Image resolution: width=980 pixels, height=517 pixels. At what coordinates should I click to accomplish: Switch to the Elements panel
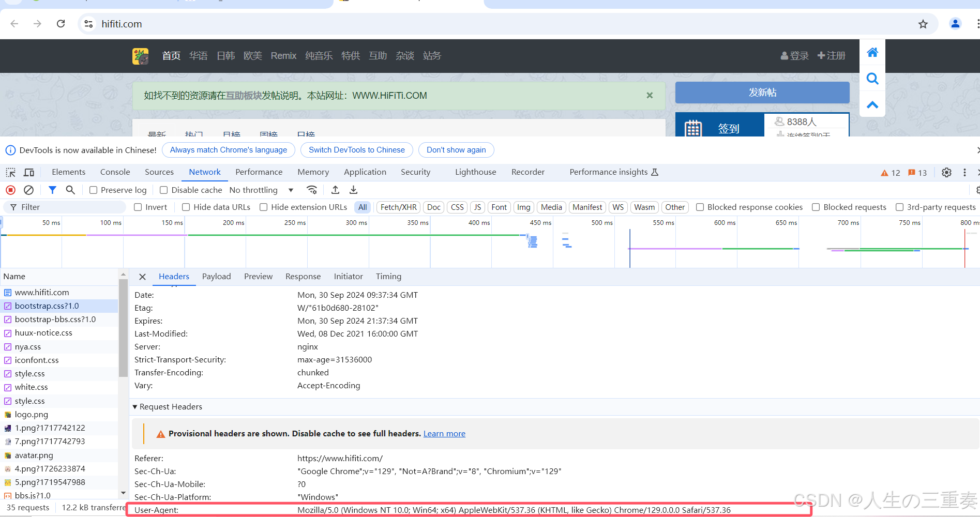pos(68,172)
